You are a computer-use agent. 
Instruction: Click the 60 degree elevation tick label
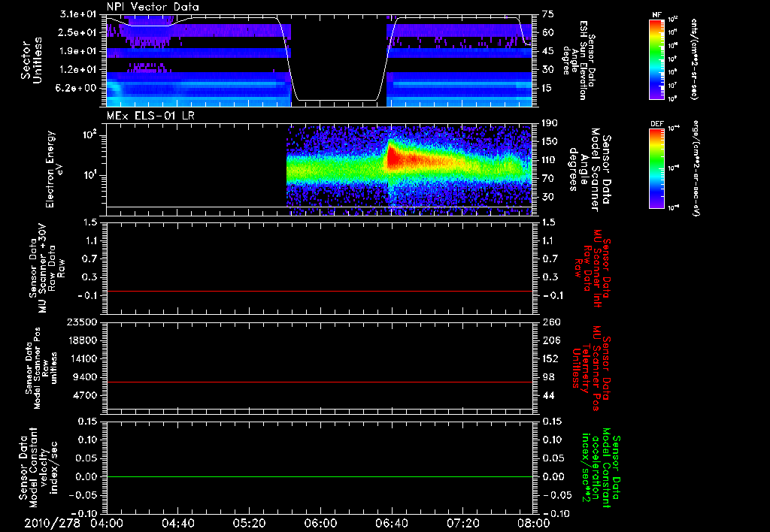click(x=548, y=33)
